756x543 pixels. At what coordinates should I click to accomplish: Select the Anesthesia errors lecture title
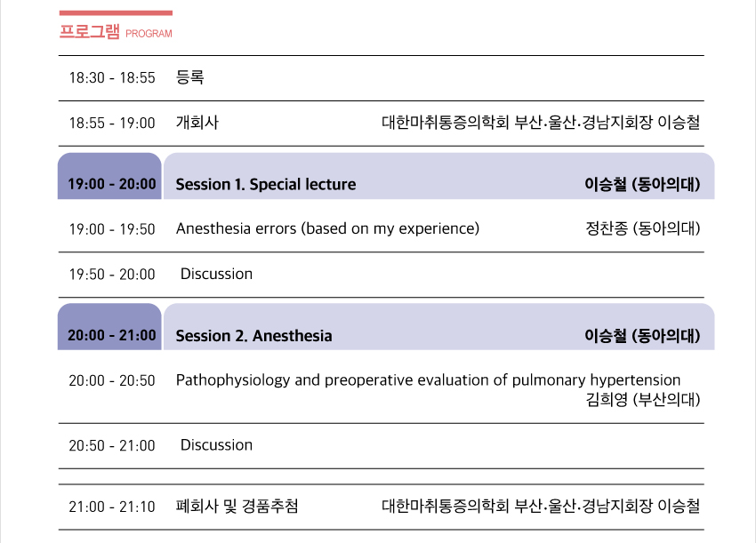click(x=327, y=228)
